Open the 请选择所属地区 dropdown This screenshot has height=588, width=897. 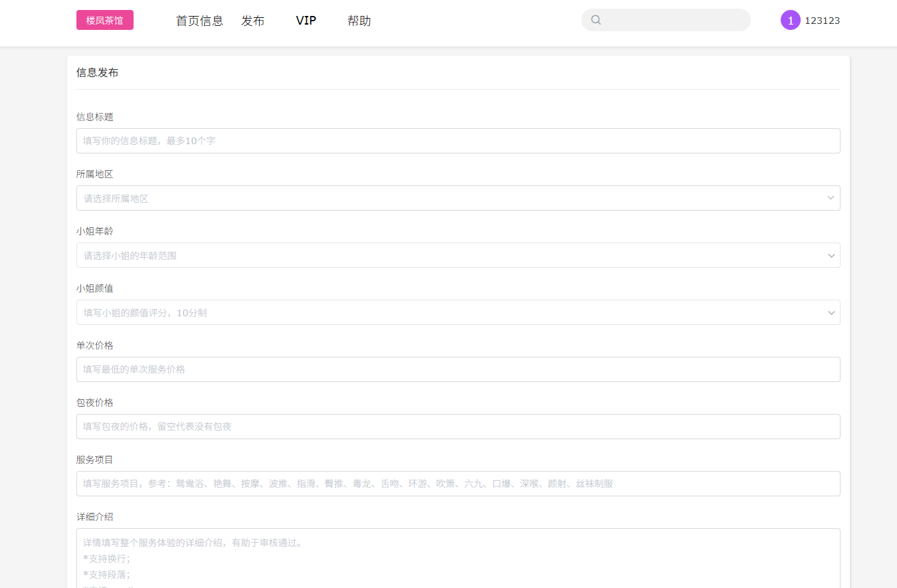click(x=452, y=198)
